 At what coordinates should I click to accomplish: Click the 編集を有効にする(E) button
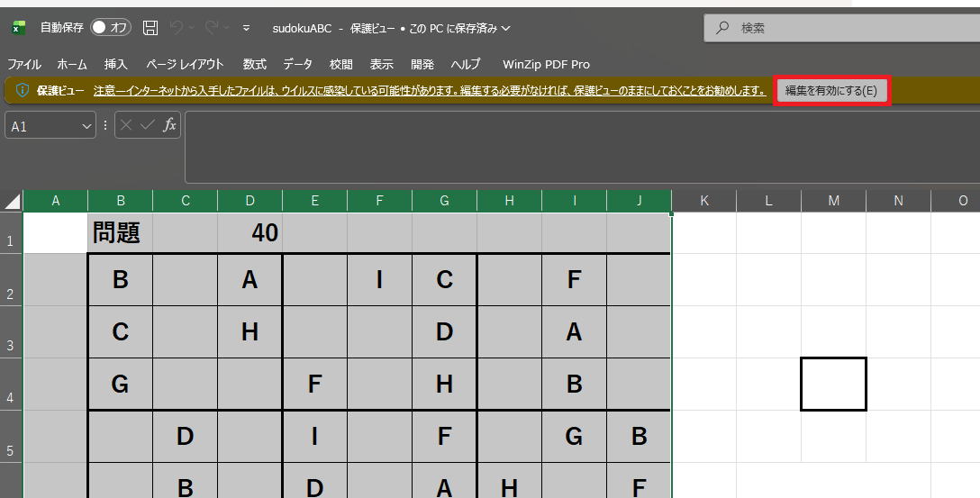coord(832,91)
